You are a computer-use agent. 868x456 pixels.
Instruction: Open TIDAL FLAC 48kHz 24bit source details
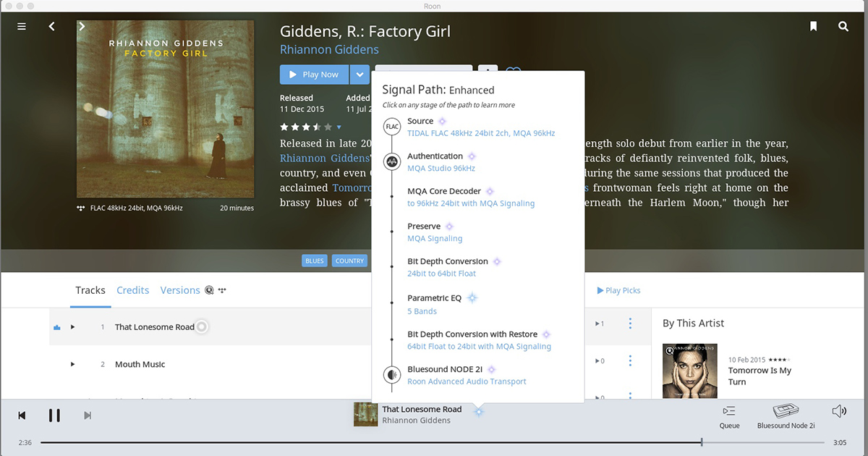(481, 133)
